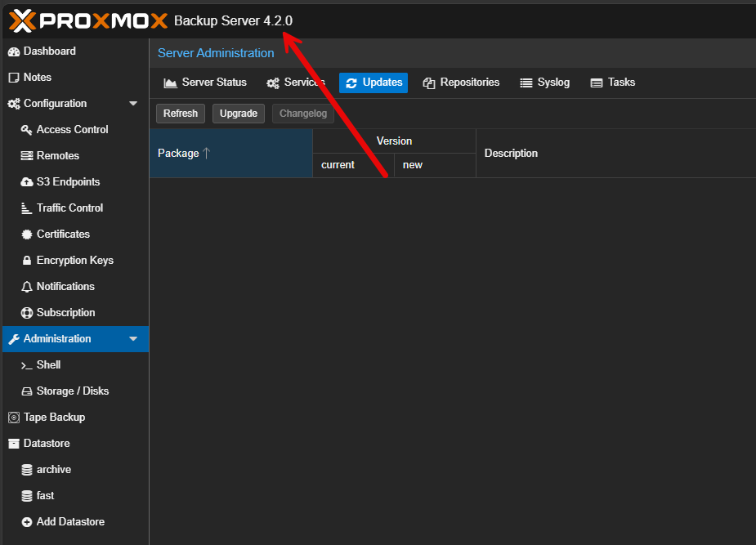
Task: Open Tape Backup section
Action: 76,417
